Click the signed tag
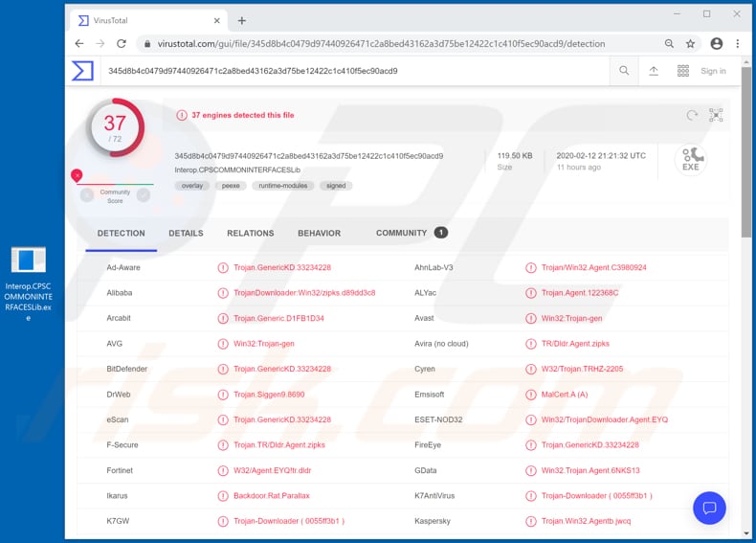The width and height of the screenshot is (756, 543). point(336,186)
